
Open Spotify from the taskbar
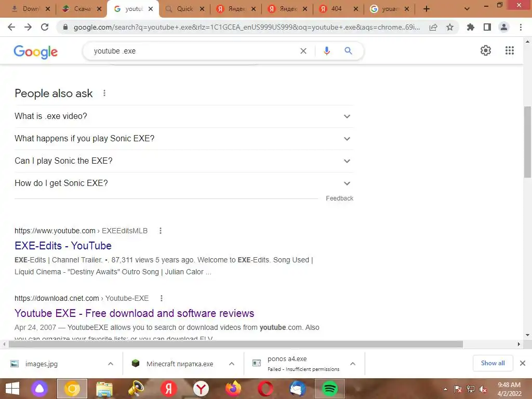329,389
